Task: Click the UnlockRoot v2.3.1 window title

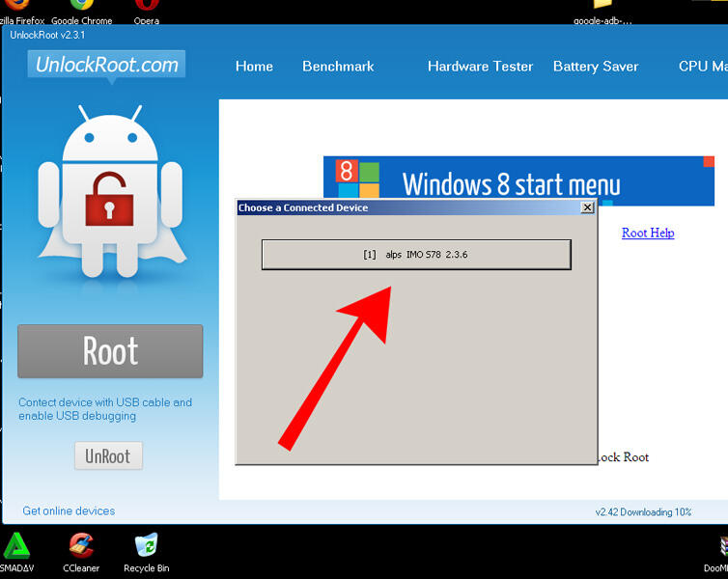Action: 47,35
